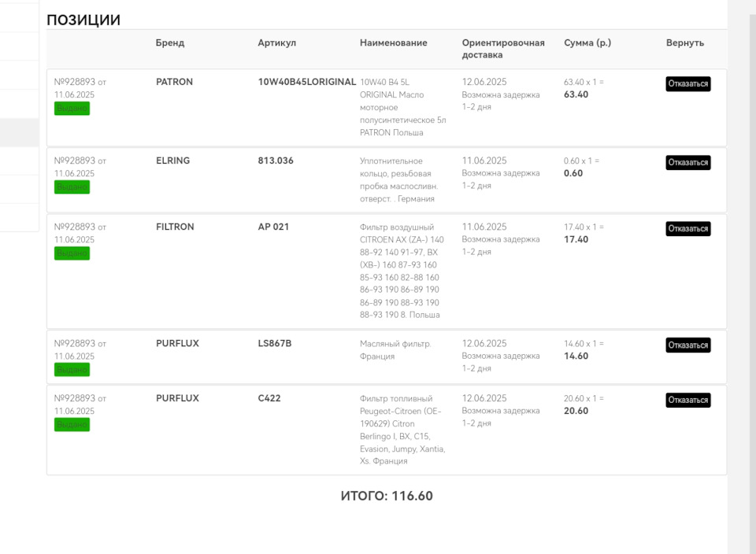Select the LS867B article number
The height and width of the screenshot is (554, 756).
coord(275,343)
